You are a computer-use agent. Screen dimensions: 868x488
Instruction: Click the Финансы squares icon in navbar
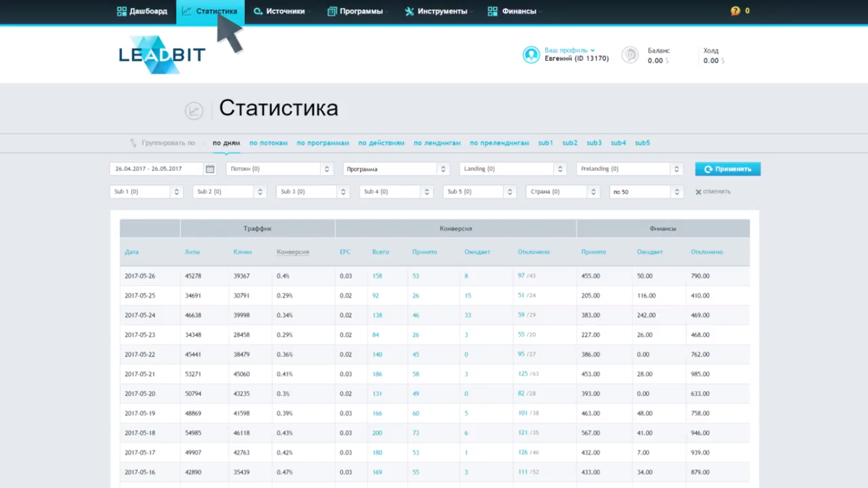(x=492, y=11)
